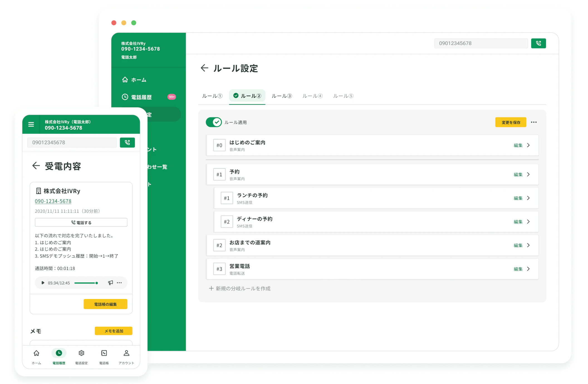Viewport: 588px width, 384px height.
Task: Open 電話履歴 in the sidebar
Action: click(x=141, y=97)
